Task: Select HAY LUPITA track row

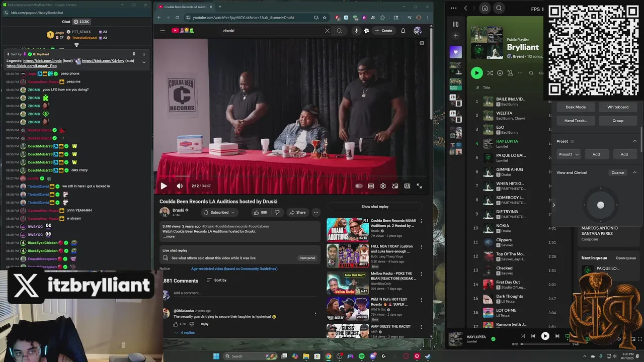Action: tap(508, 143)
